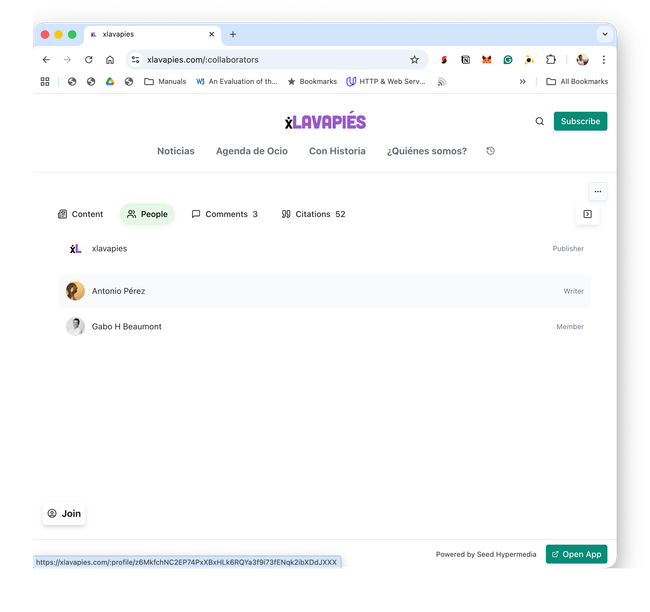
Task: Switch to the Comments tab
Action: coord(225,214)
